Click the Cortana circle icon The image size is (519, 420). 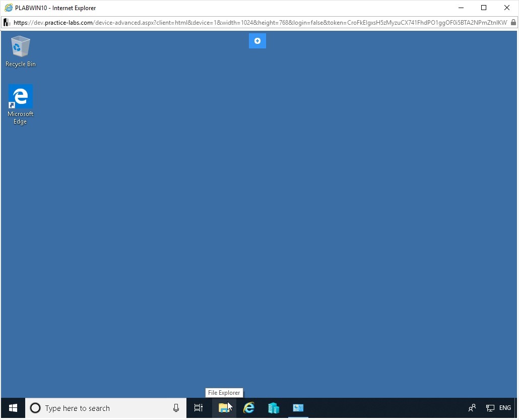(35, 408)
